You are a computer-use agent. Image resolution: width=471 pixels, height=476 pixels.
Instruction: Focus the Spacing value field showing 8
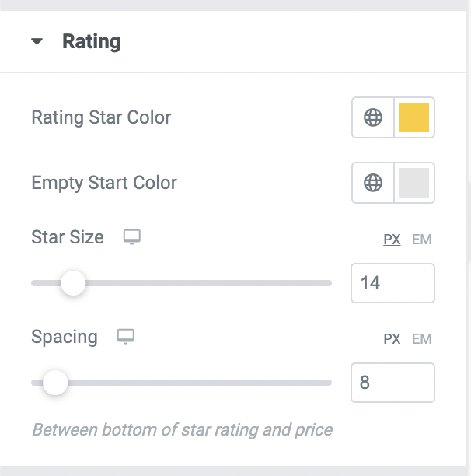[x=392, y=383]
